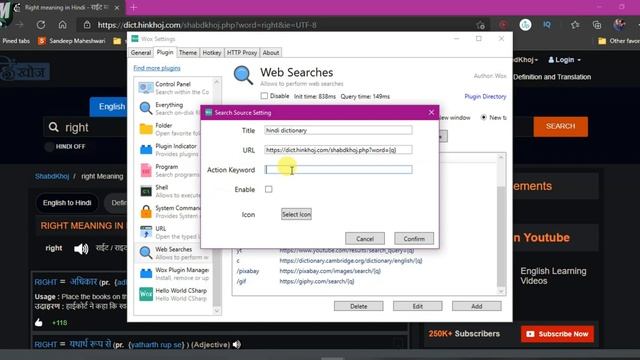Select the /pixabay search source row

click(x=364, y=271)
